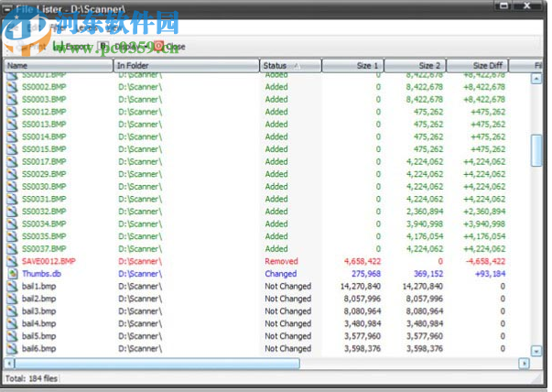Select the file name bail1.bmp
The height and width of the screenshot is (392, 552).
click(x=38, y=286)
